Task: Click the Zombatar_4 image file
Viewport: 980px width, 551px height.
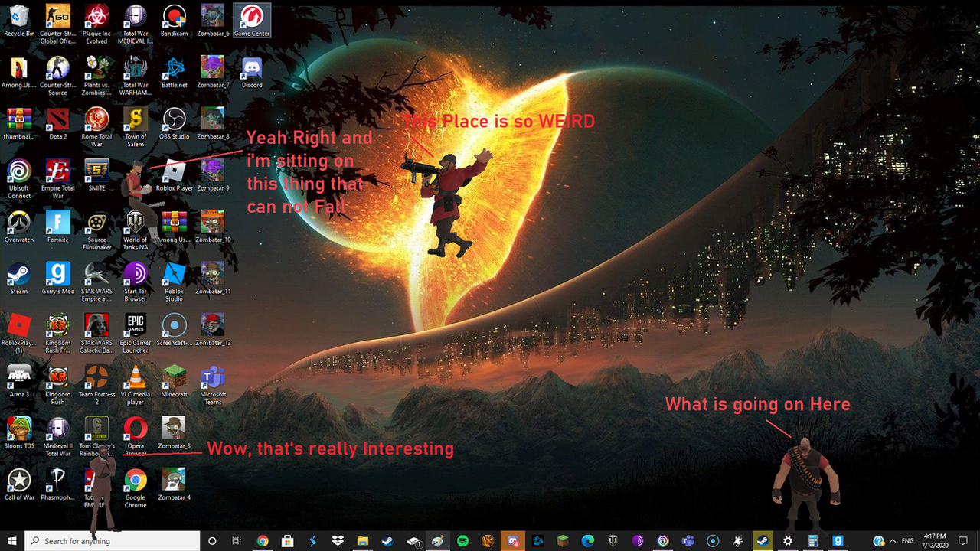Action: (x=175, y=484)
